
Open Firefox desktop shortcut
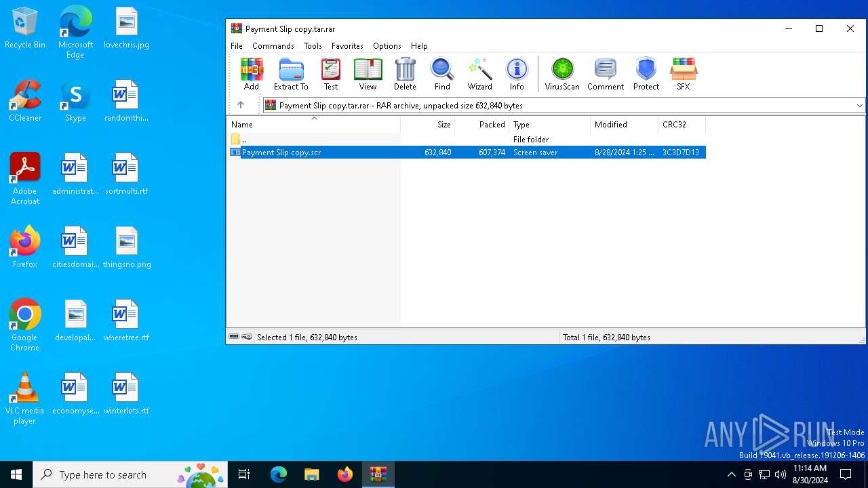[25, 247]
